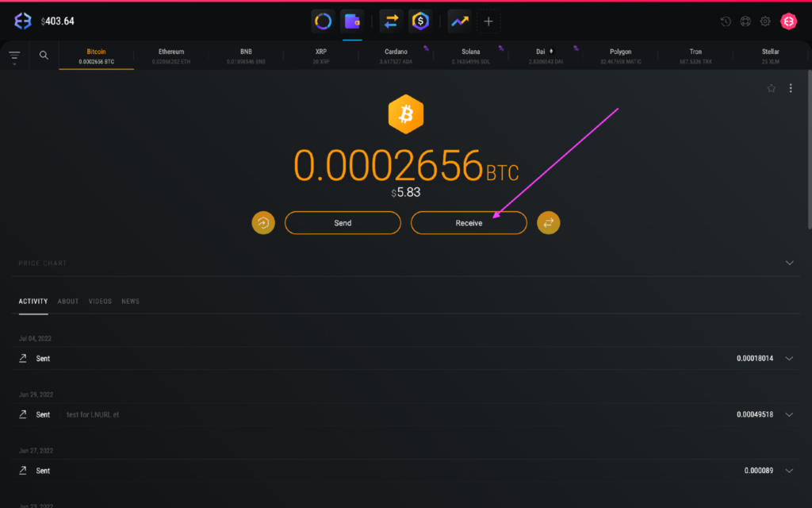The height and width of the screenshot is (508, 812).
Task: Expand the Price Chart section chevron
Action: point(789,263)
